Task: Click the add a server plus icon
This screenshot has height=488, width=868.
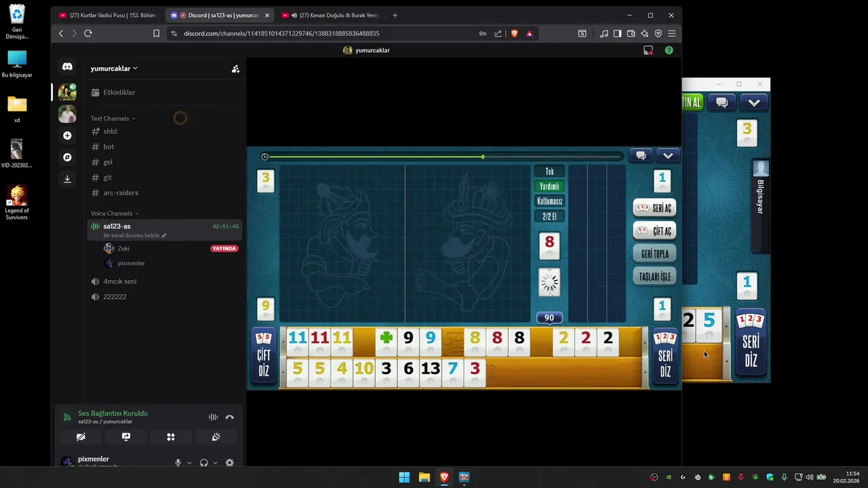Action: [67, 136]
